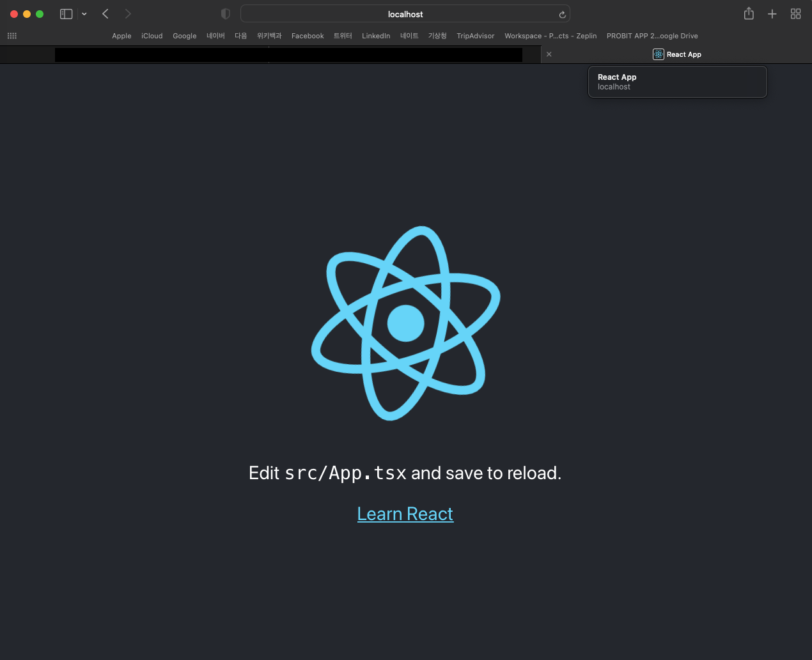Screen dimensions: 812x660
Task: Open the Facebook bookmark
Action: pyautogui.click(x=308, y=36)
